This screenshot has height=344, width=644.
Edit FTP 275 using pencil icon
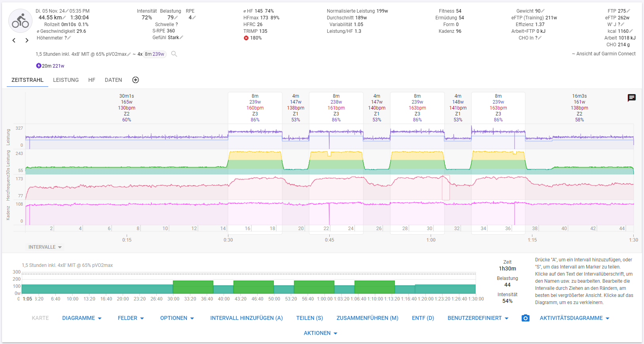pyautogui.click(x=628, y=11)
